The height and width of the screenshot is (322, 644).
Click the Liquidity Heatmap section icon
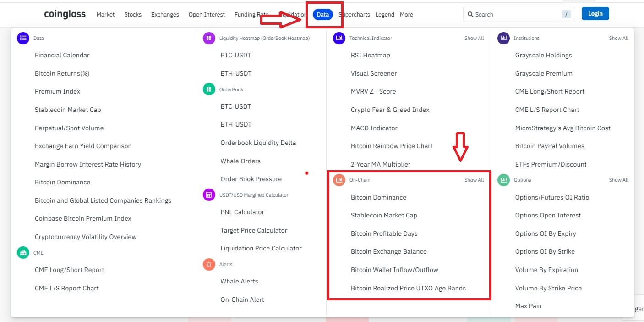209,38
